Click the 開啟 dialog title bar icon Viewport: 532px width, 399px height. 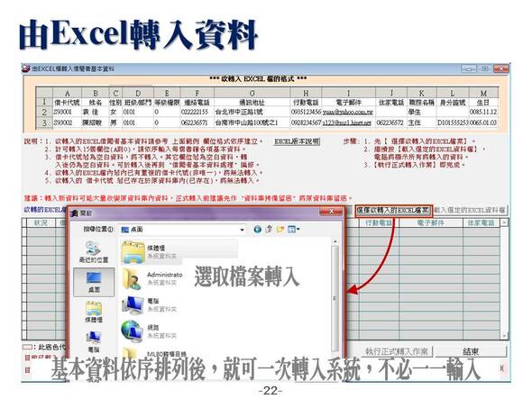[74, 213]
